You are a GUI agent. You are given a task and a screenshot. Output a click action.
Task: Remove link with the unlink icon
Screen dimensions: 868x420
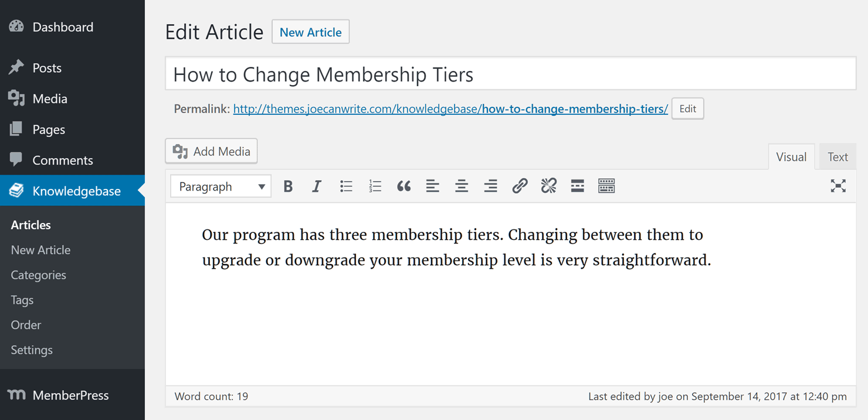pos(548,187)
